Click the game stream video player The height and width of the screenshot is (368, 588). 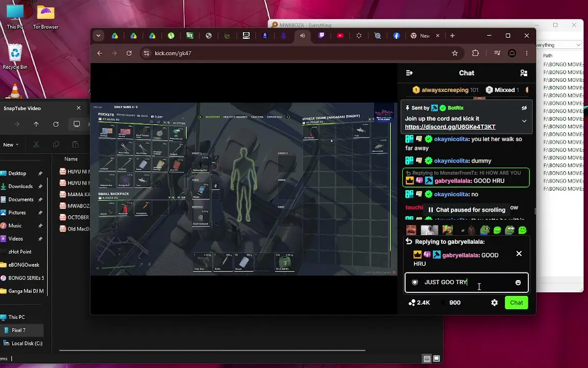point(244,189)
